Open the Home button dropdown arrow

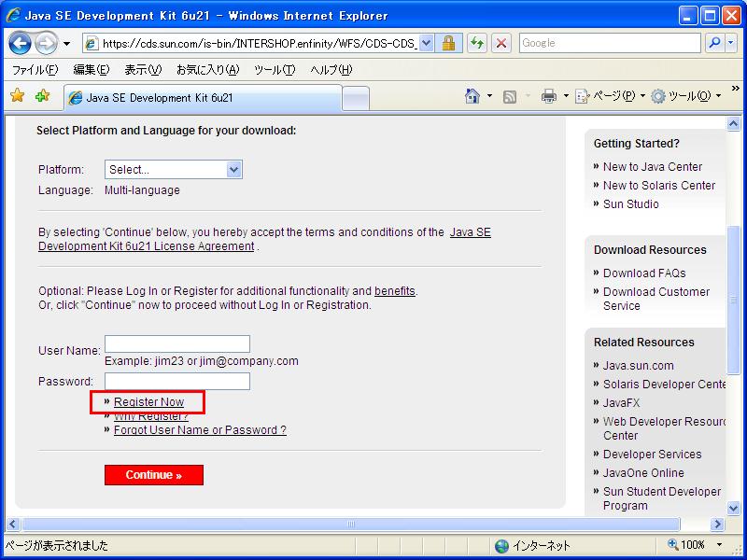[489, 96]
